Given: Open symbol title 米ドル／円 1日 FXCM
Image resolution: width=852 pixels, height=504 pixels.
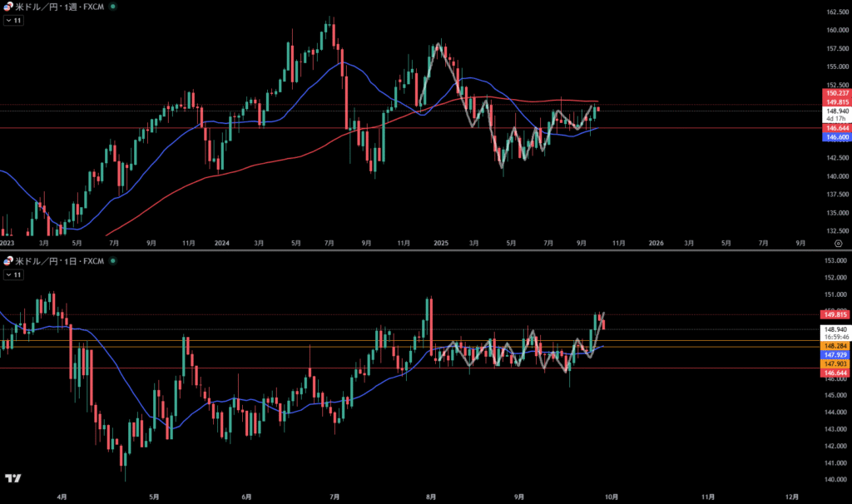Looking at the screenshot, I should pos(60,260).
